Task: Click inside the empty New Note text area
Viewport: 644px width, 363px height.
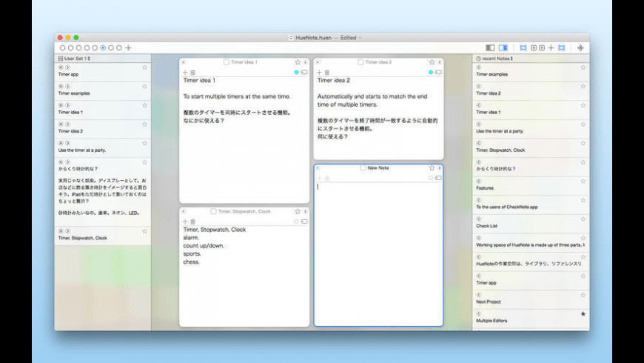Action: [x=378, y=252]
